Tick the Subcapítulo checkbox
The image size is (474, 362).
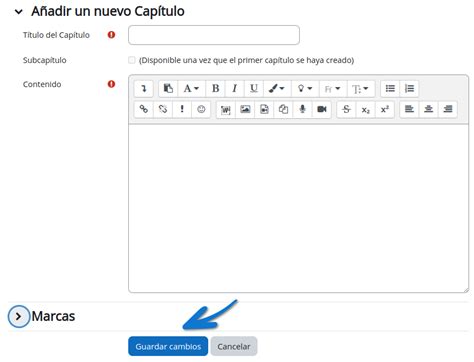tap(132, 60)
